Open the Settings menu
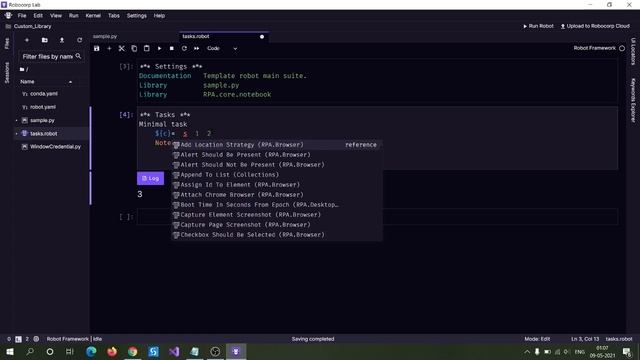 click(136, 16)
